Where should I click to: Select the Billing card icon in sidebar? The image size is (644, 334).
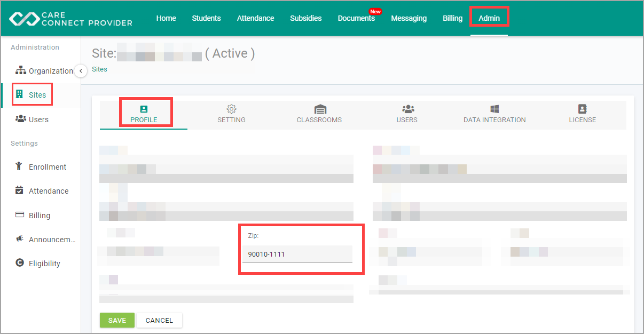(x=20, y=215)
